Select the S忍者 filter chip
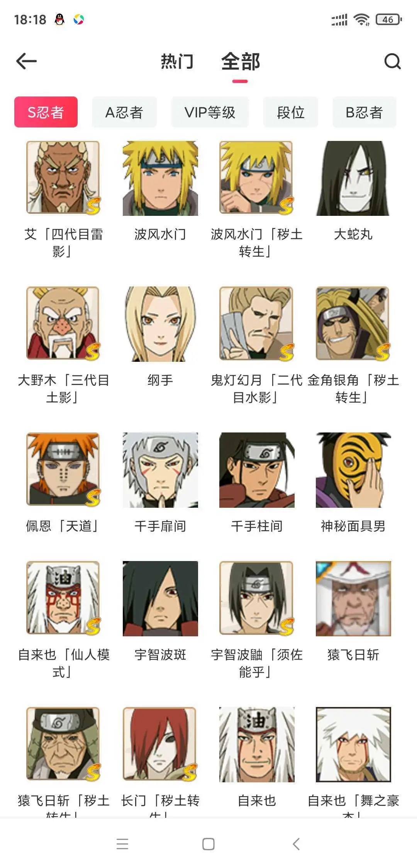417x868 pixels. coord(46,112)
